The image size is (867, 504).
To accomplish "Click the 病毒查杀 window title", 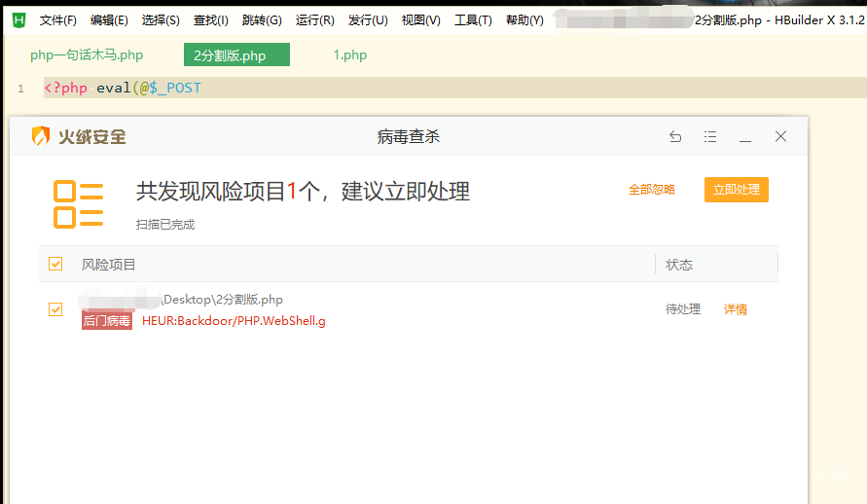I will click(409, 136).
